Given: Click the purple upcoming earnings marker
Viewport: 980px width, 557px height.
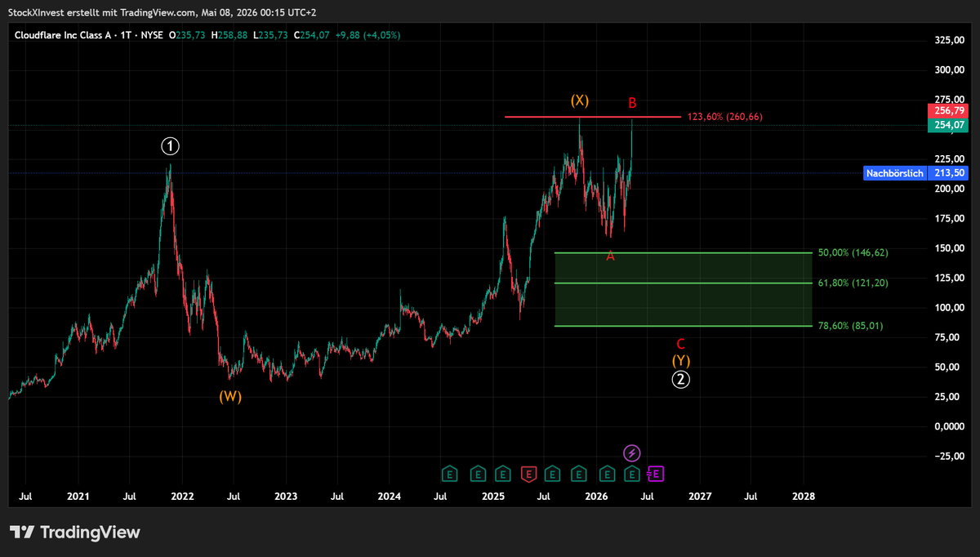Looking at the screenshot, I should tap(657, 473).
